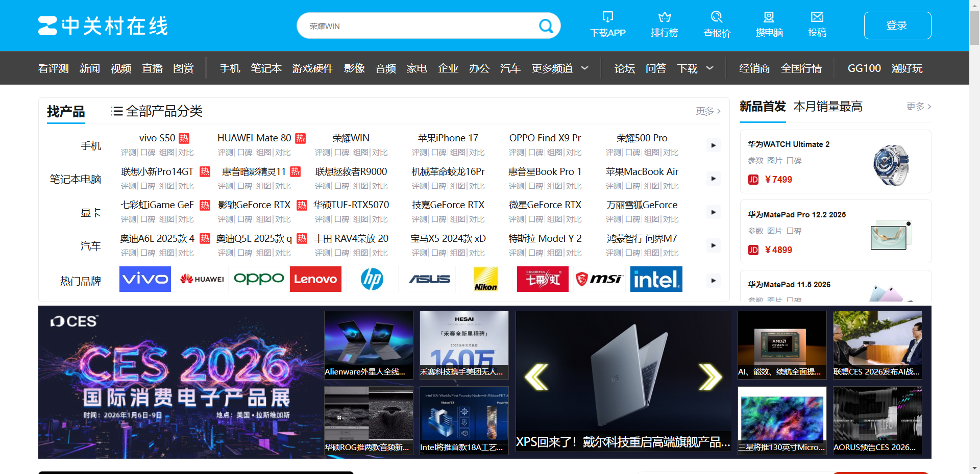The height and width of the screenshot is (474, 980).
Task: Open 投稿 via the envelope icon
Action: [818, 16]
